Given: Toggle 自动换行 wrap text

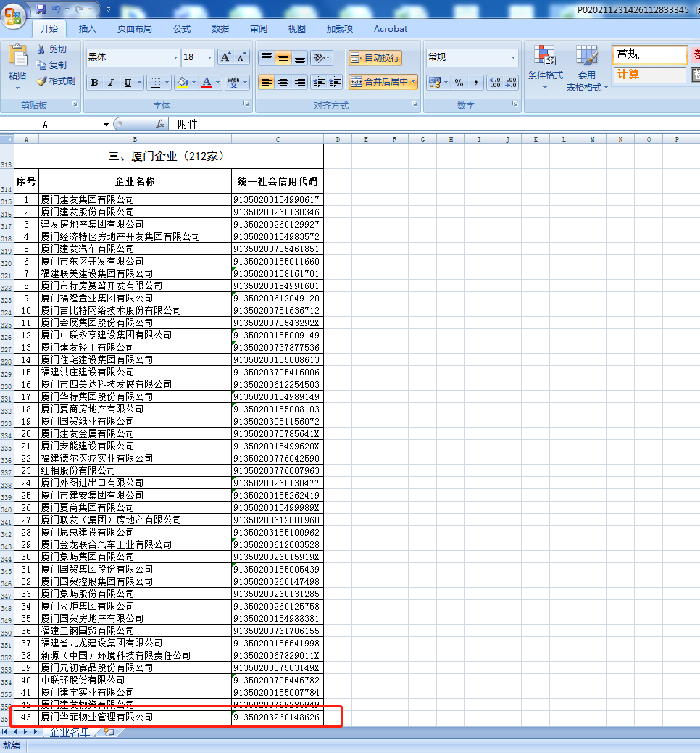Looking at the screenshot, I should [x=375, y=58].
